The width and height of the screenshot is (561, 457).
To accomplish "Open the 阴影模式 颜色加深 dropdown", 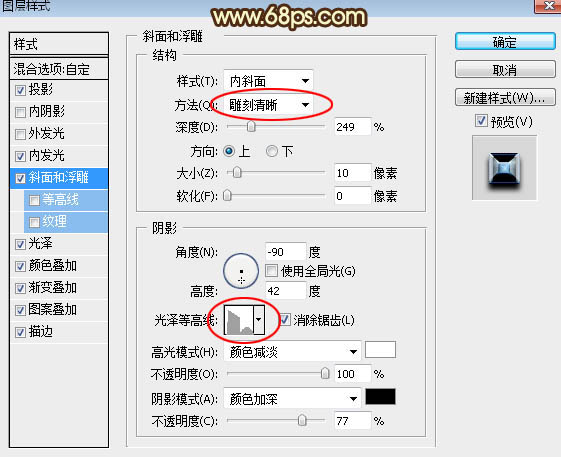I will point(292,399).
